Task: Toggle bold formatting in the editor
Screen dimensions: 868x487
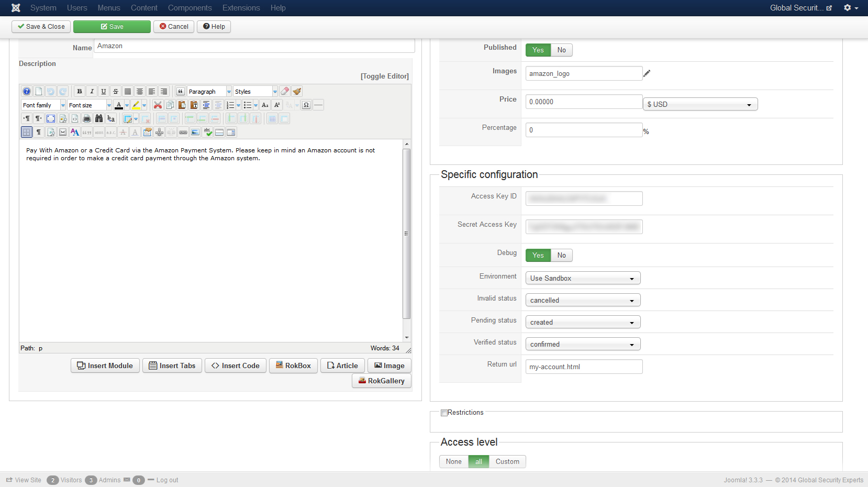Action: pos(80,91)
